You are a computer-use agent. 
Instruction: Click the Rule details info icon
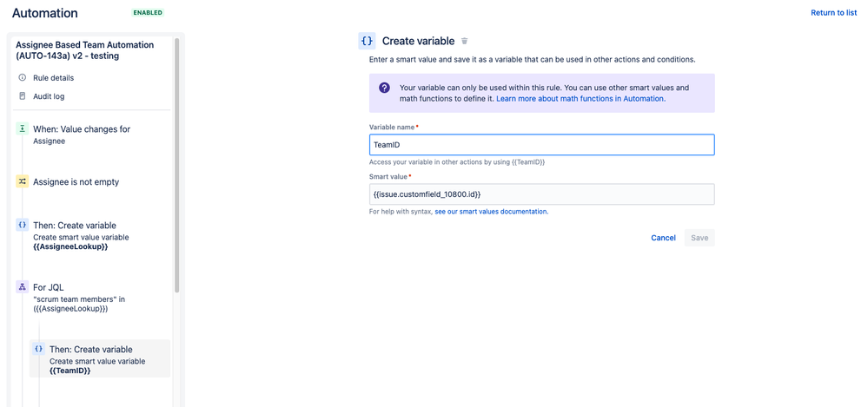tap(22, 78)
